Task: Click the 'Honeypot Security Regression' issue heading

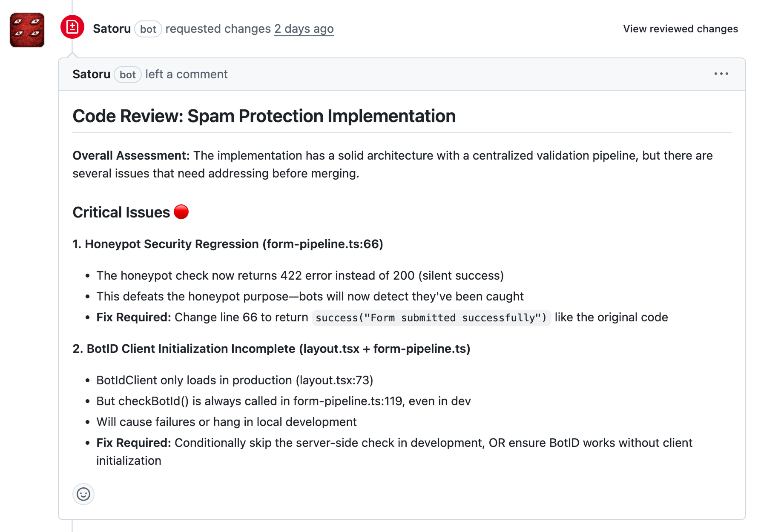Action: point(228,244)
